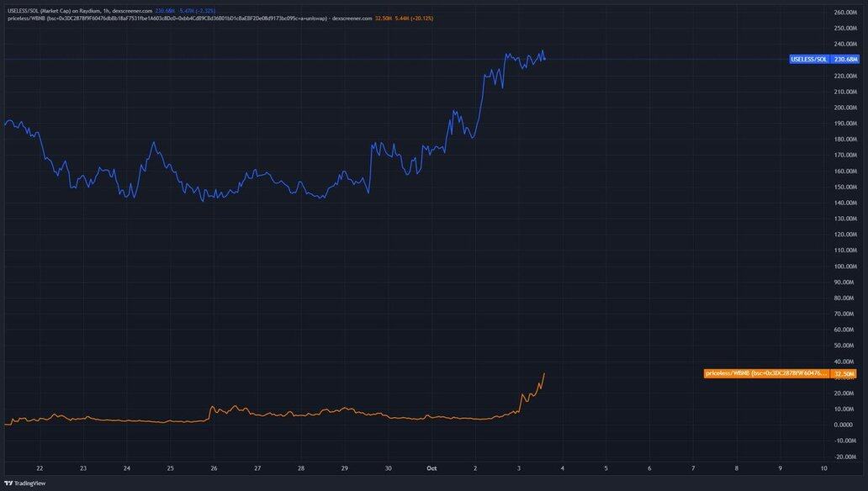
Task: Click the -2.32% change in USELESS legend
Action: pos(203,11)
